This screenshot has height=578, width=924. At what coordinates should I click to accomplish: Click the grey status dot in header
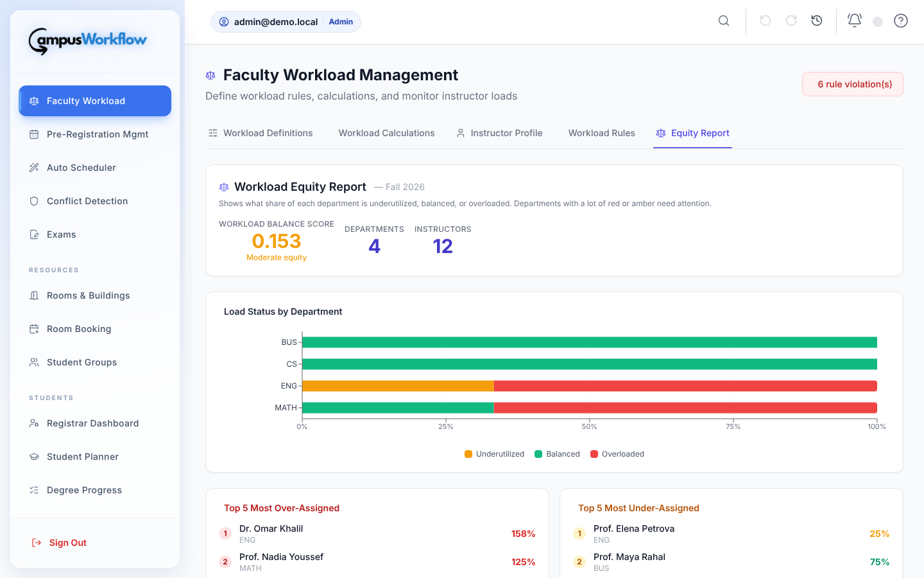878,22
